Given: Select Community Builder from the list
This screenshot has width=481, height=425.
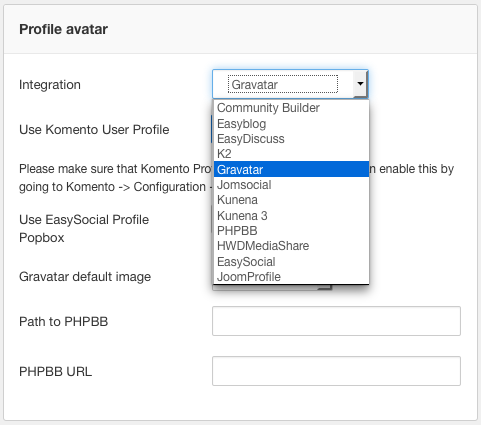Looking at the screenshot, I should coord(291,108).
